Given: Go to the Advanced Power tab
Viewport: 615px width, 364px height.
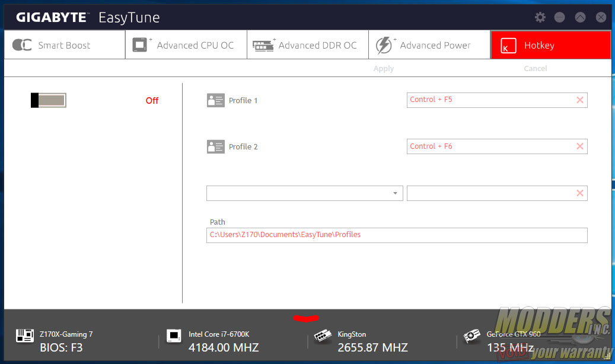Looking at the screenshot, I should click(429, 45).
